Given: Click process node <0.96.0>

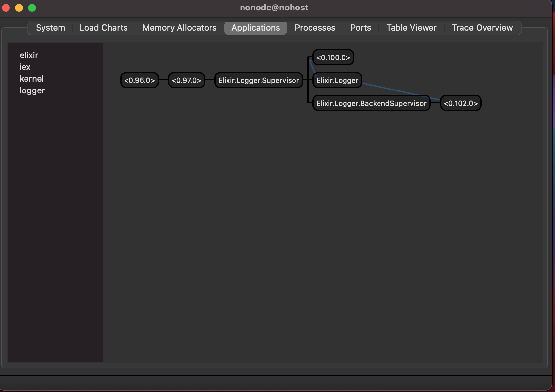Looking at the screenshot, I should point(140,80).
